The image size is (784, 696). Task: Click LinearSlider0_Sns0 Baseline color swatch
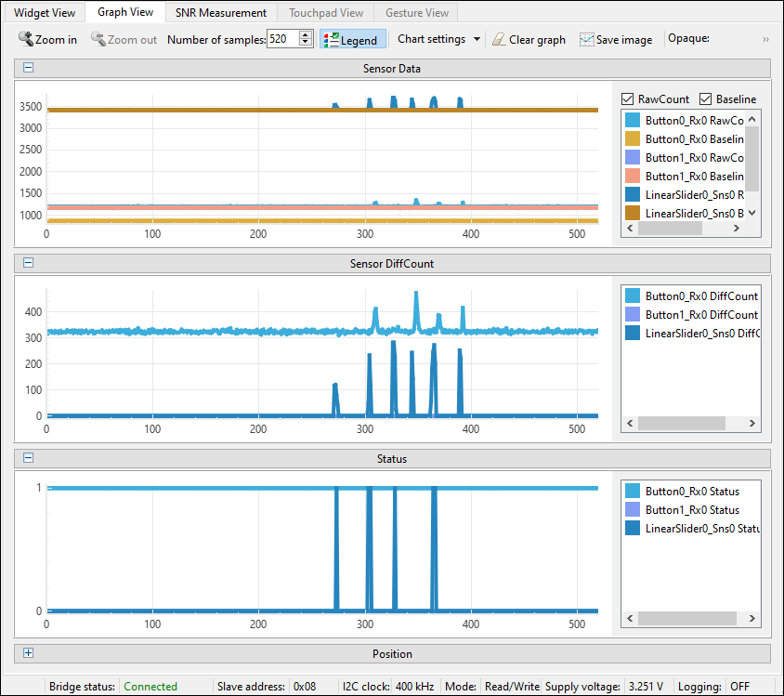click(x=633, y=213)
